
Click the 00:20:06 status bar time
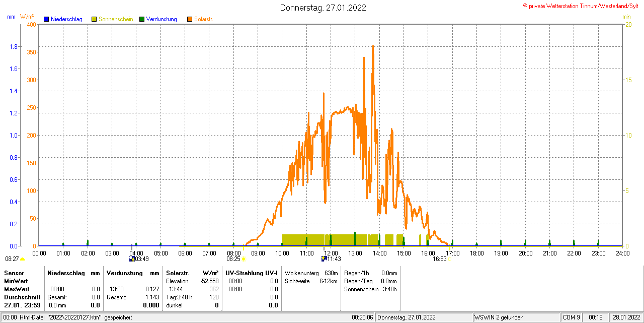[x=362, y=317]
